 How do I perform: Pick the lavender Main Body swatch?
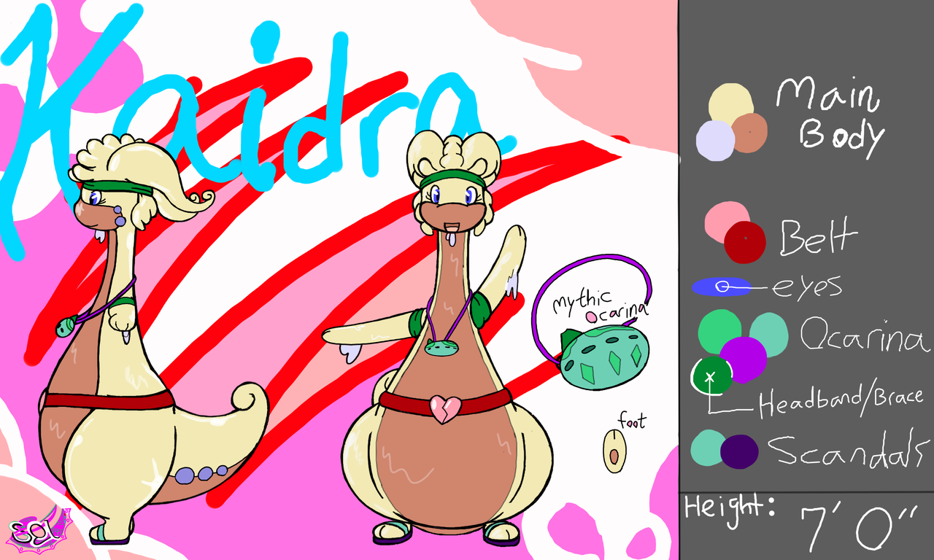pos(715,141)
